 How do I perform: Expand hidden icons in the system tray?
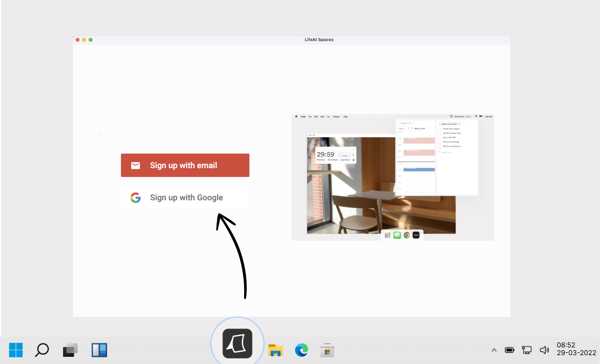pyautogui.click(x=494, y=350)
